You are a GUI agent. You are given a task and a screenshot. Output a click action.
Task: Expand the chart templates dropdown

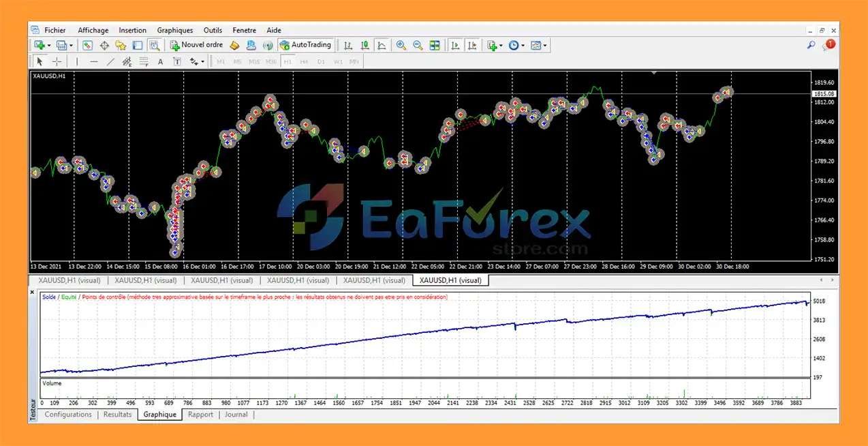(545, 46)
